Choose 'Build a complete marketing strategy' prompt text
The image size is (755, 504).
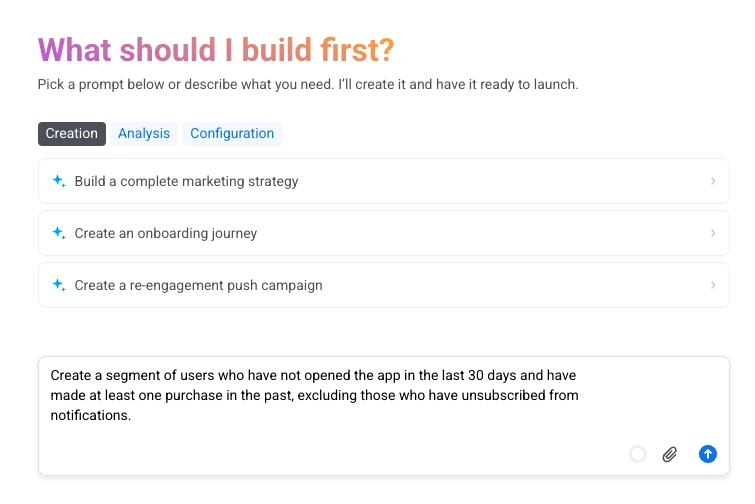[x=186, y=181]
